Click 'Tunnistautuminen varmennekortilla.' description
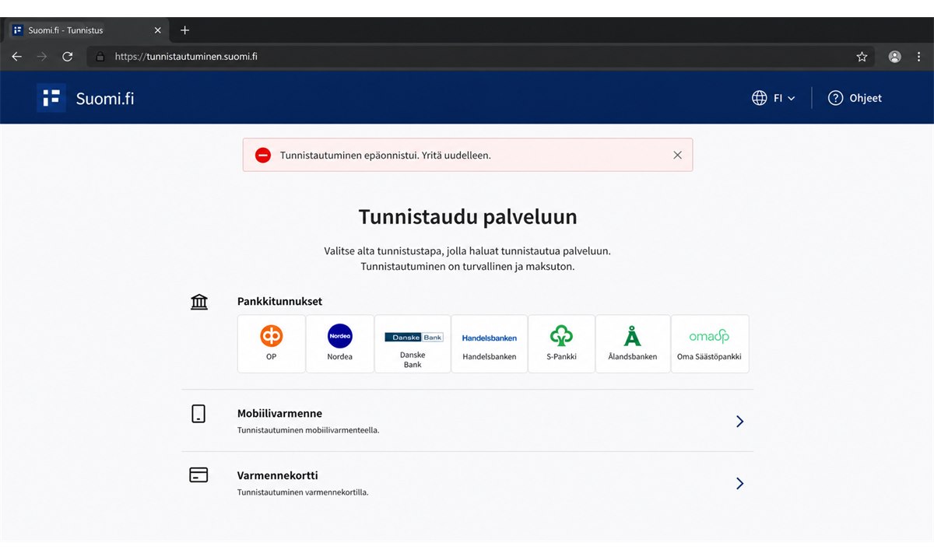Screen dimensions: 934x560 click(303, 492)
